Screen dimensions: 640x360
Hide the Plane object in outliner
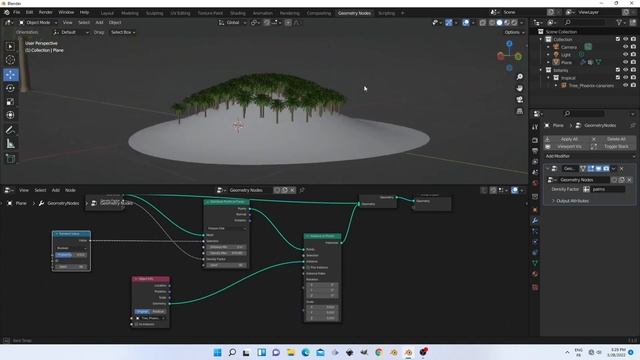tap(625, 62)
